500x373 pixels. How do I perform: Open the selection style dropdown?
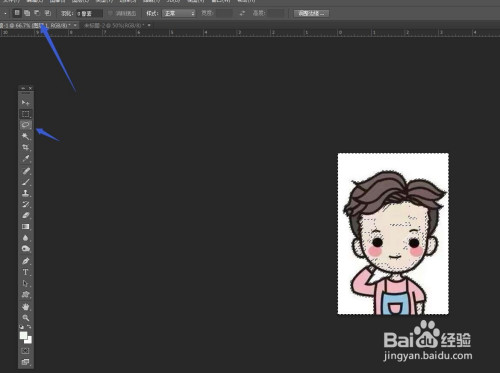[x=179, y=13]
